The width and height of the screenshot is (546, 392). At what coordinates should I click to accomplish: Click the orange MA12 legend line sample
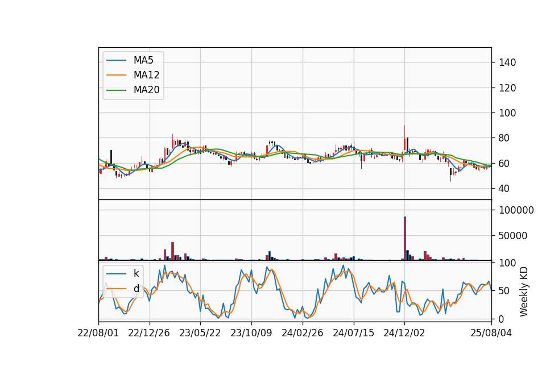pos(116,75)
